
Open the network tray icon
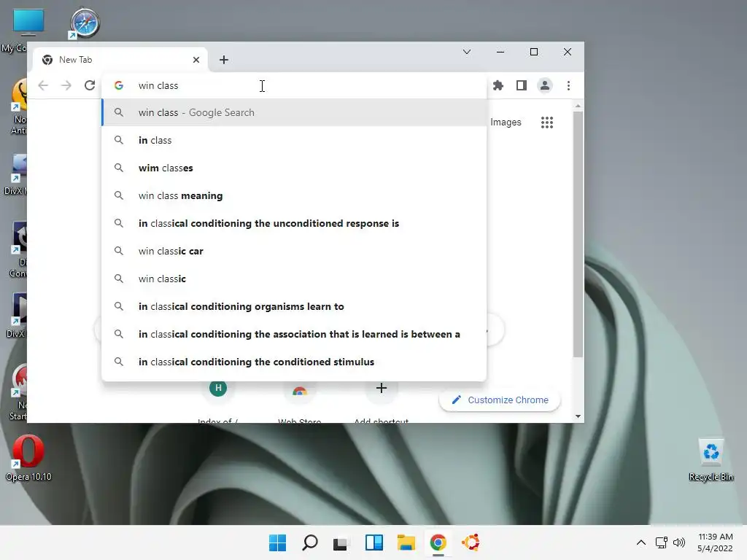661,542
